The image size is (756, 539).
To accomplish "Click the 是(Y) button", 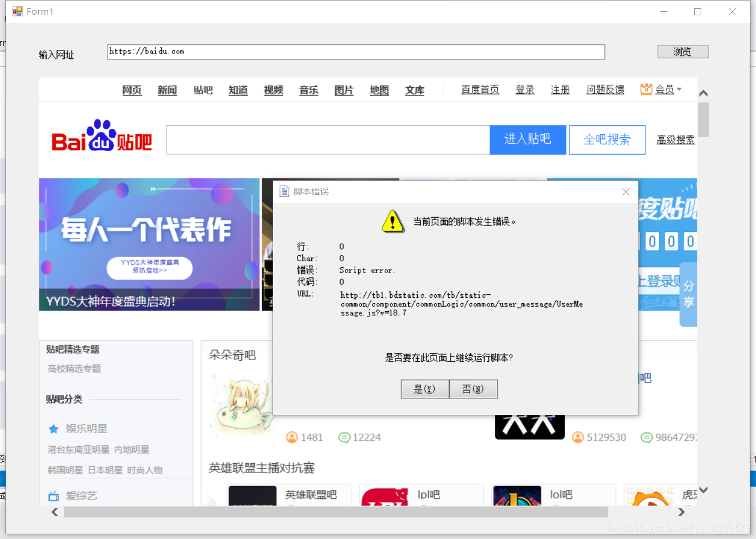I will 425,389.
